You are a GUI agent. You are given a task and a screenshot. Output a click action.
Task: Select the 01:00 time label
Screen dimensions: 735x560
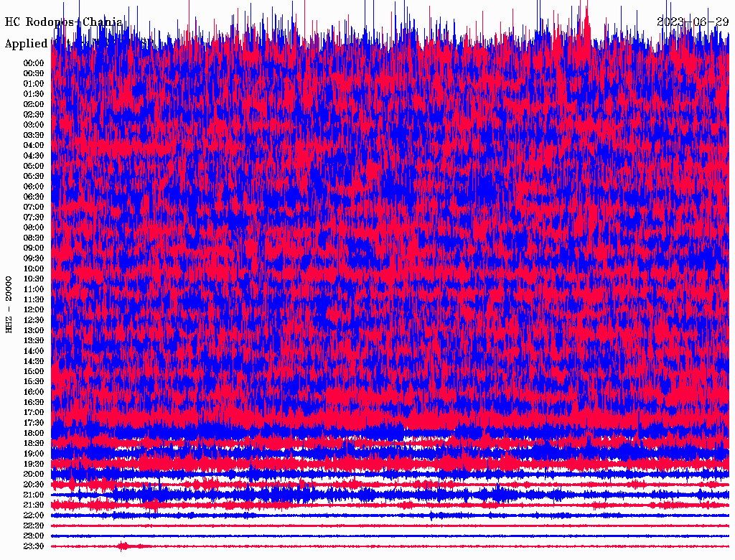(34, 84)
